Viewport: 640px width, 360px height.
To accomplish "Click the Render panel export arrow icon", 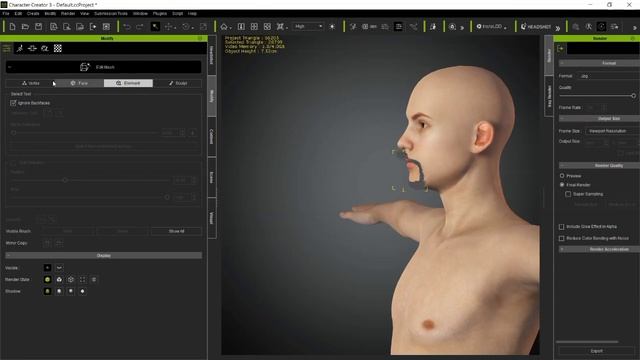I will pyautogui.click(x=560, y=49).
